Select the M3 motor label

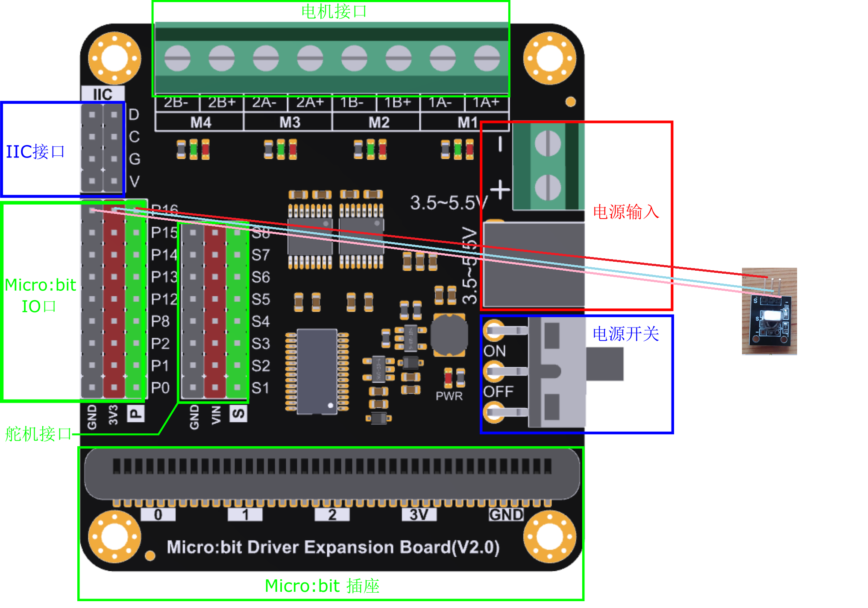(290, 123)
